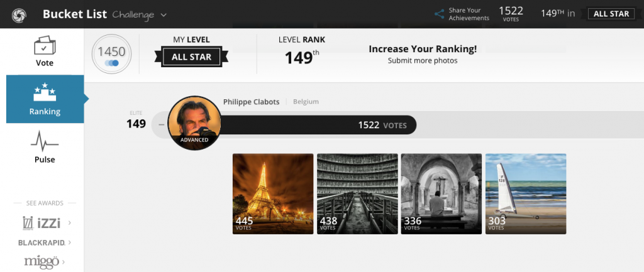Viewport: 644px width, 272px height.
Task: Expand the Challenge dropdown arrow
Action: (x=164, y=15)
